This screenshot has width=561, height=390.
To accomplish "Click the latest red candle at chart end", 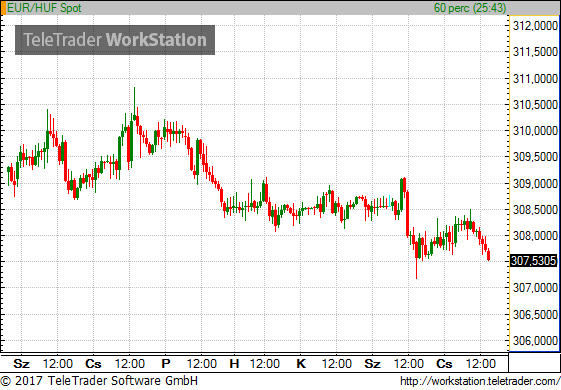I will pyautogui.click(x=489, y=255).
